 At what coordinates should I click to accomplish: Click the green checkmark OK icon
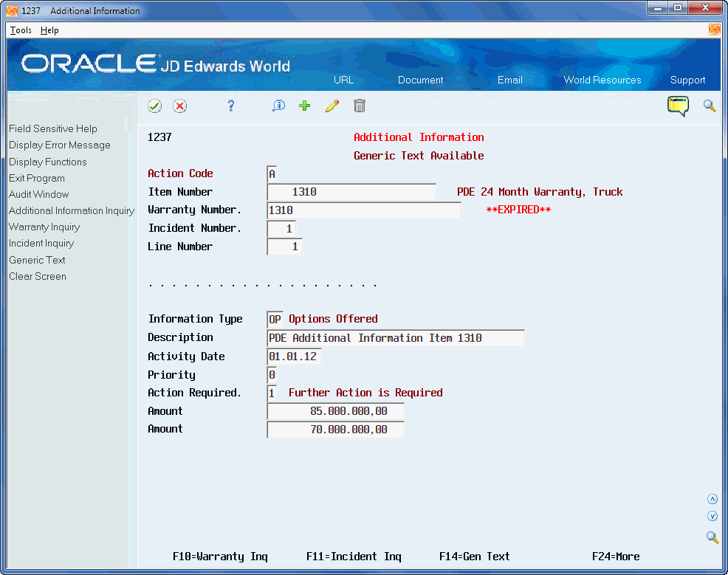154,106
